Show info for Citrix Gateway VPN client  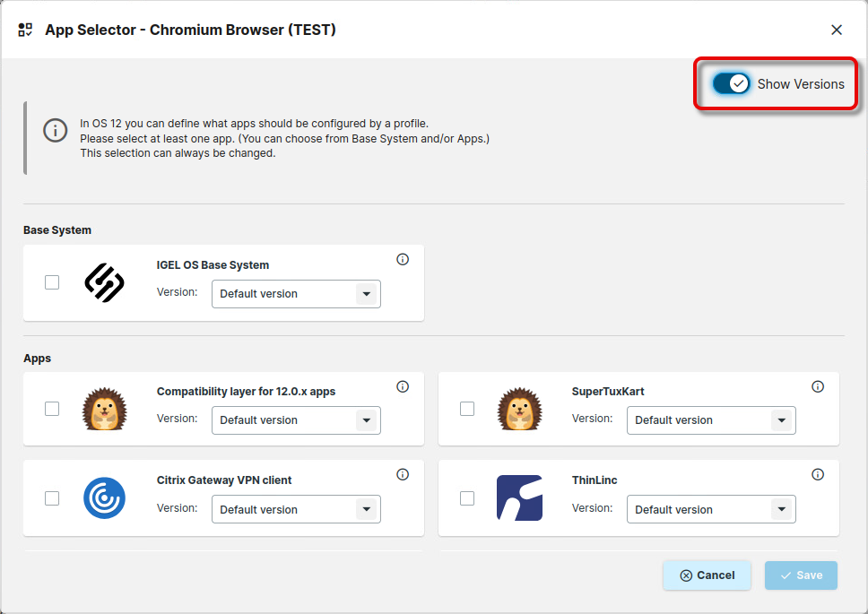coord(403,475)
